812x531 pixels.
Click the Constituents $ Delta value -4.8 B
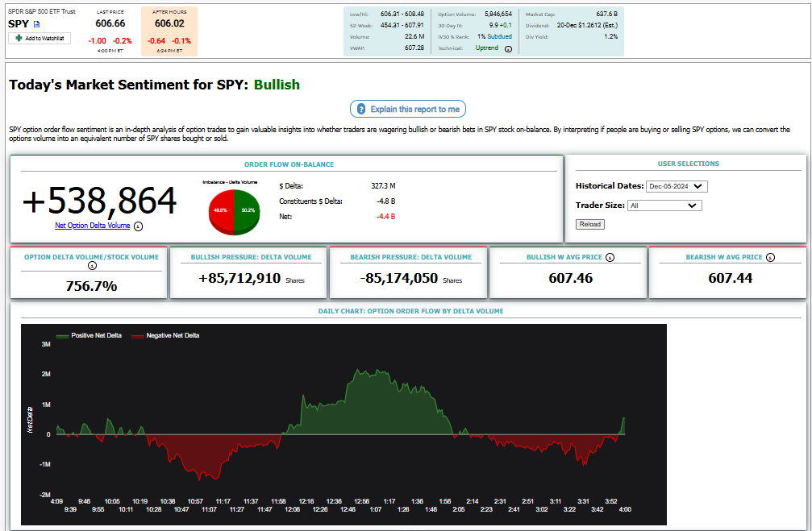pyautogui.click(x=385, y=201)
